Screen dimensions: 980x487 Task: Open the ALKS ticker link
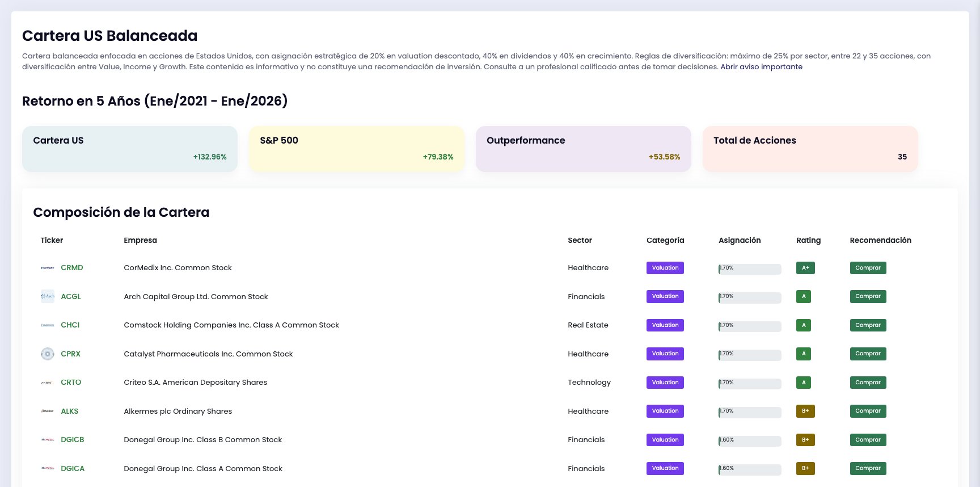point(70,411)
